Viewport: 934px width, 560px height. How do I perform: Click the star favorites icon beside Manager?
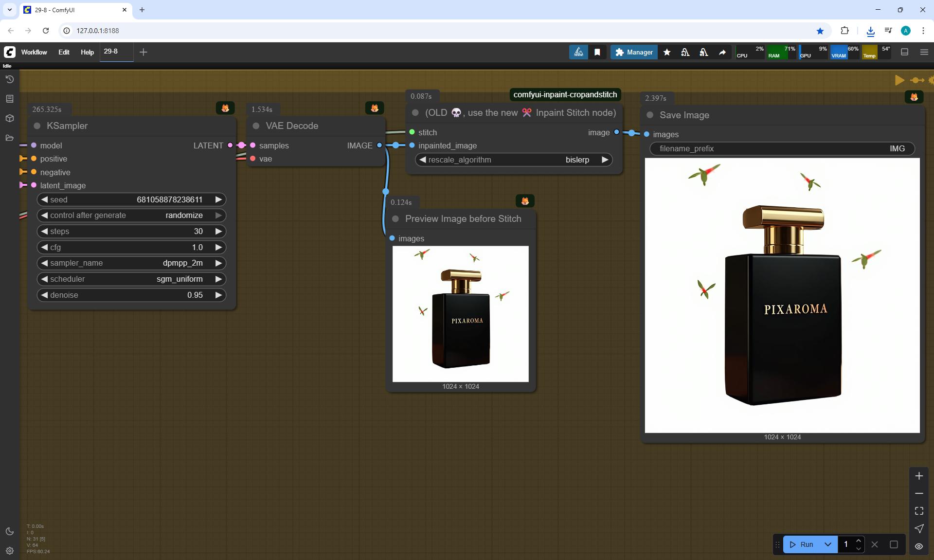coord(667,52)
